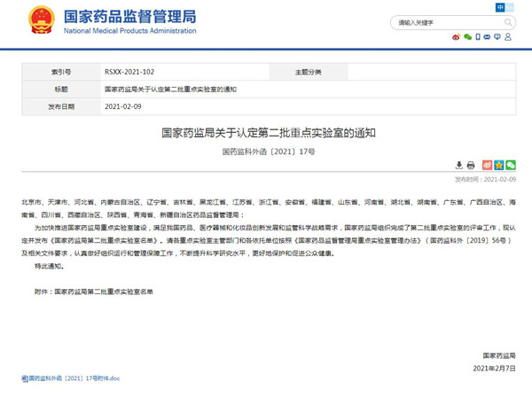Click the mobile phone icon in header
Viewport: 532px width, 397px height.
[478, 37]
